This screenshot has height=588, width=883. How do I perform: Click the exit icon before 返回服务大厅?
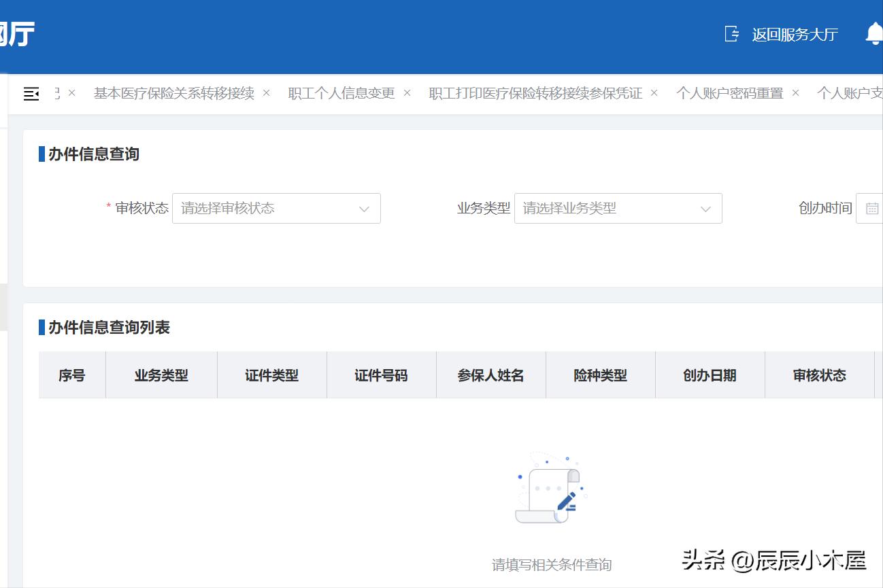(732, 33)
